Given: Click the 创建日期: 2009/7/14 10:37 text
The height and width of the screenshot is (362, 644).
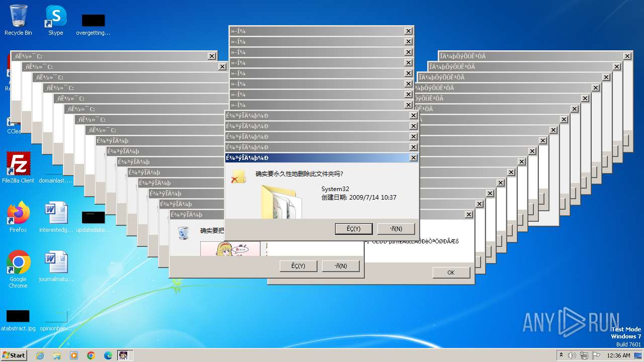Looking at the screenshot, I should (359, 198).
